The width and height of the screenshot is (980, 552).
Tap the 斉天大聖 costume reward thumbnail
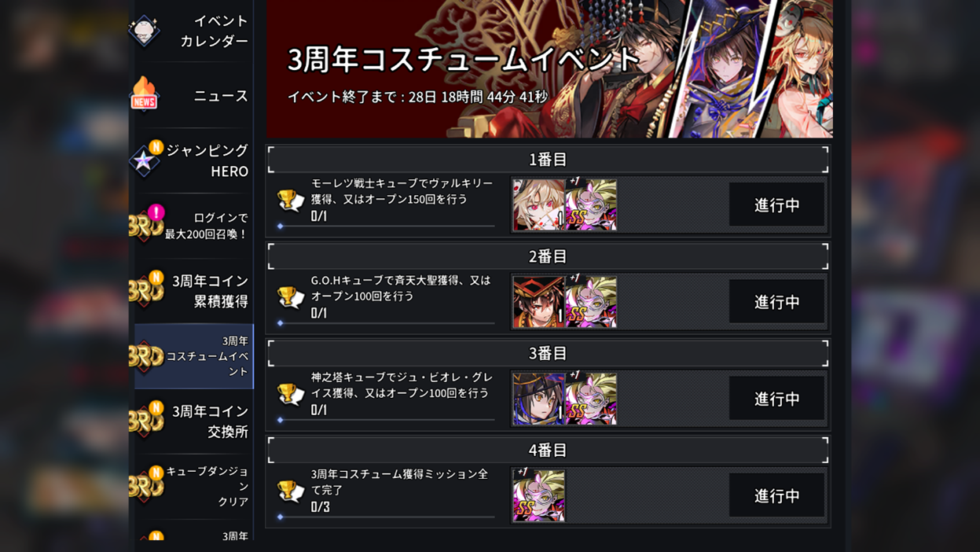[538, 301]
